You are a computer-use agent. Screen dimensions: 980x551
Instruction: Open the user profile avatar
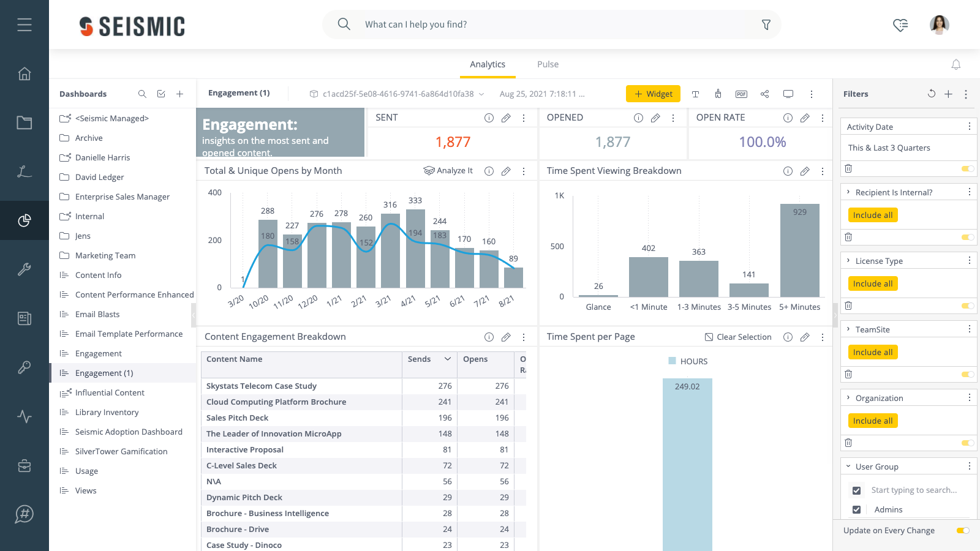[940, 24]
